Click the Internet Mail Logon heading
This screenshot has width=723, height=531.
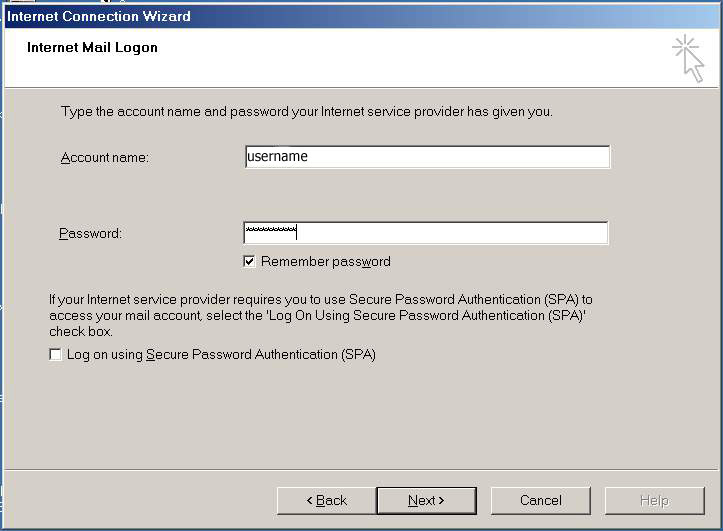point(92,47)
